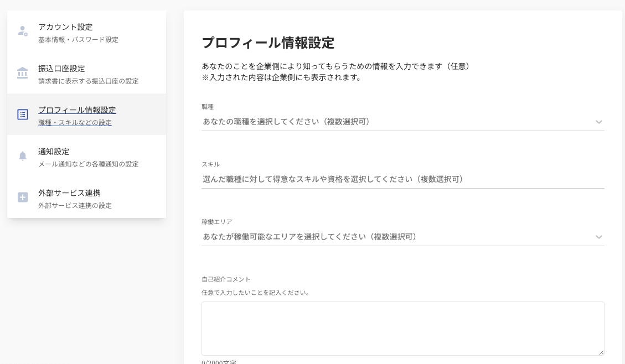The height and width of the screenshot is (364, 625).
Task: Click the account settings person icon
Action: tap(23, 32)
